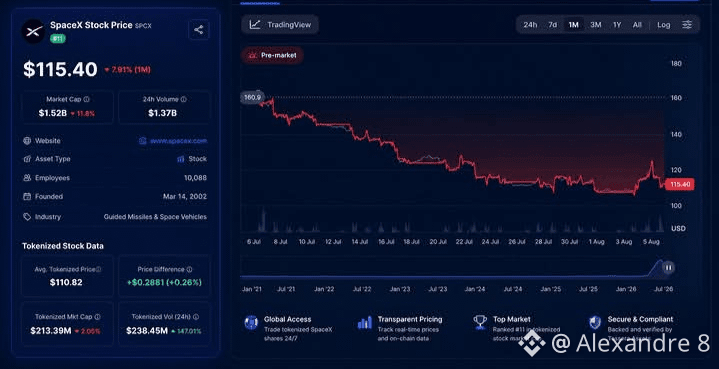Viewport: 719px width, 369px height.
Task: Select the 1Y time range
Action: click(x=617, y=25)
